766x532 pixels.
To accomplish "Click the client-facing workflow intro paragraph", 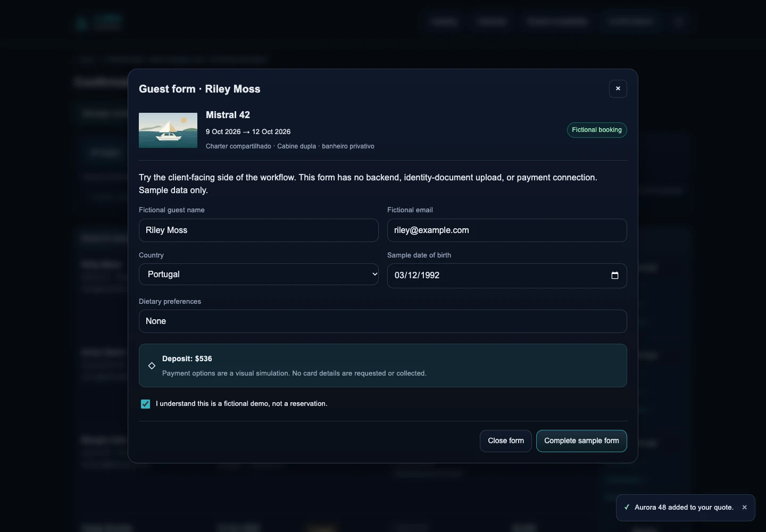I will tap(368, 184).
